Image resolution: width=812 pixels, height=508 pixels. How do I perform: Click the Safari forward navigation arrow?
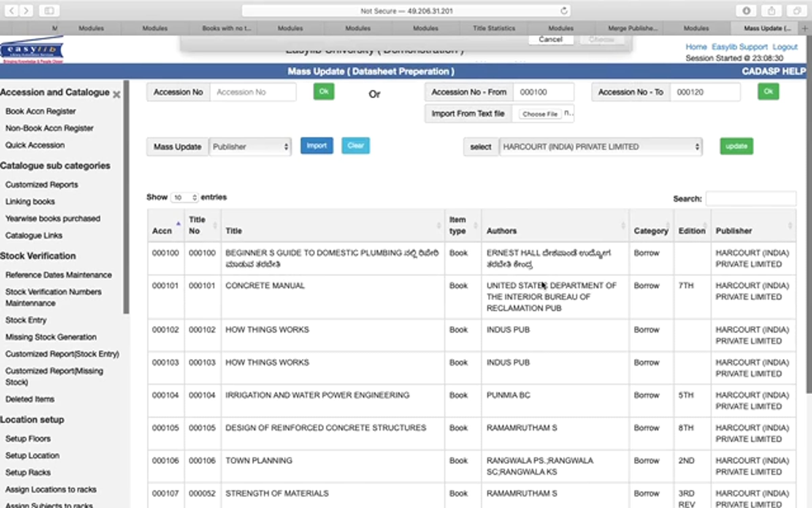tap(26, 11)
